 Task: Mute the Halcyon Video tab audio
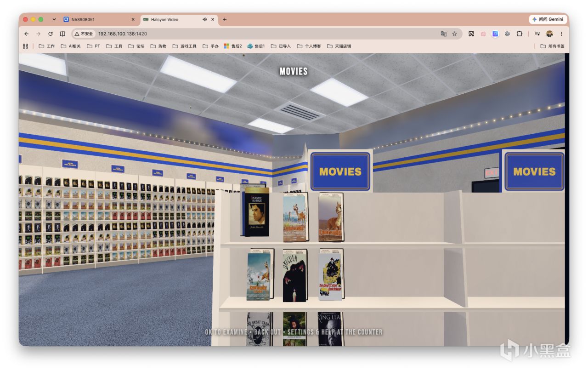[204, 19]
